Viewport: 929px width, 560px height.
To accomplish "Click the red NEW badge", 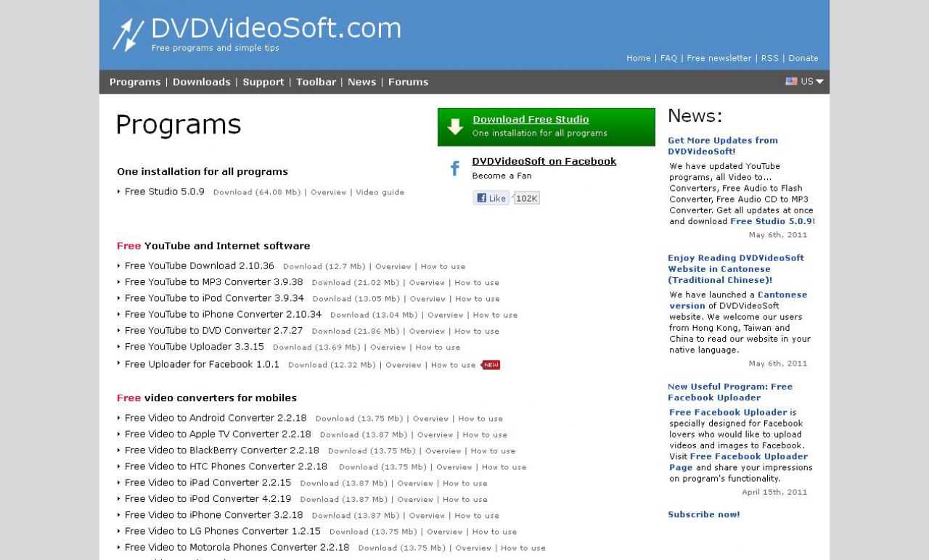I will pyautogui.click(x=491, y=365).
